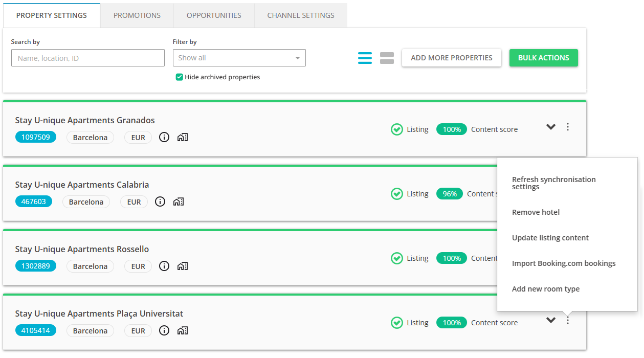Click Listing check icon for Granados

point(397,129)
